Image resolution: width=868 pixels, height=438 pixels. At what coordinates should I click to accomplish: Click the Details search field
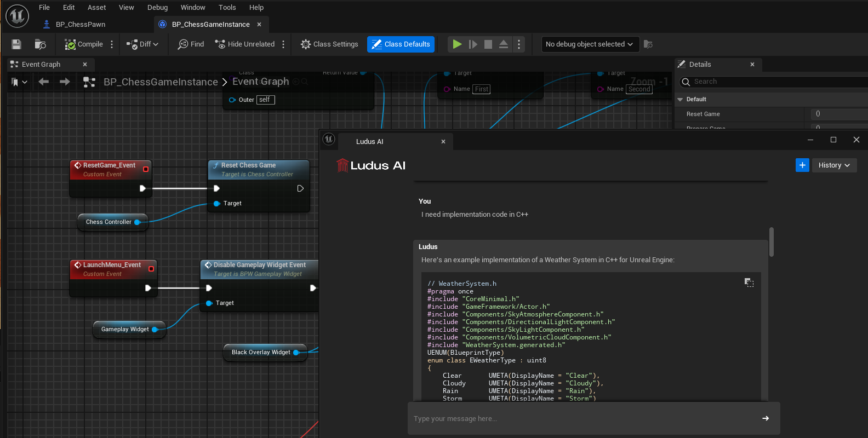[774, 82]
